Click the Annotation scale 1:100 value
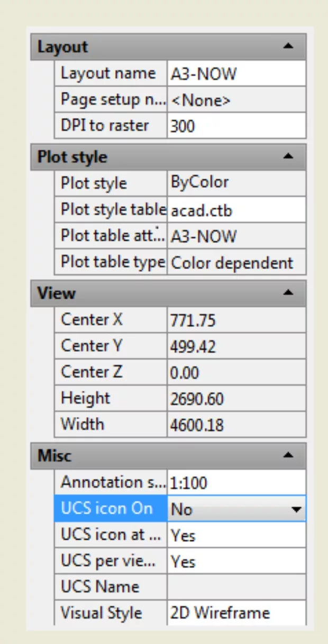The image size is (328, 644). (236, 482)
